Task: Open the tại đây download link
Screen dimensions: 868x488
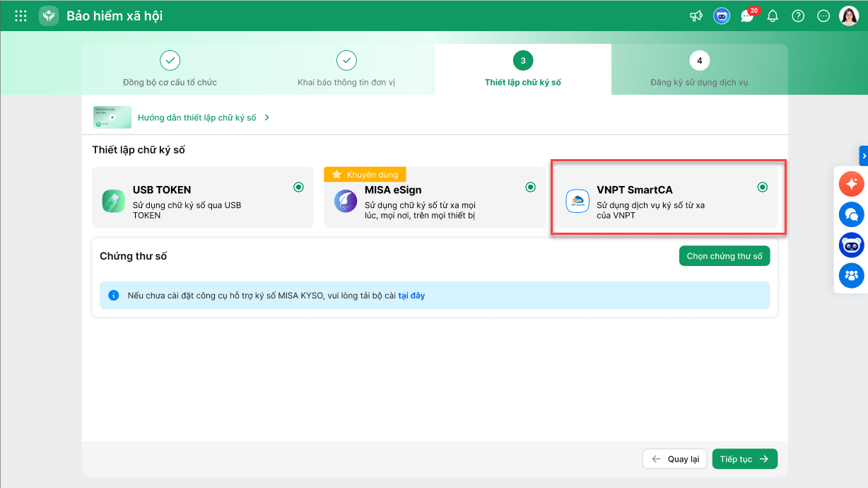Action: coord(411,296)
